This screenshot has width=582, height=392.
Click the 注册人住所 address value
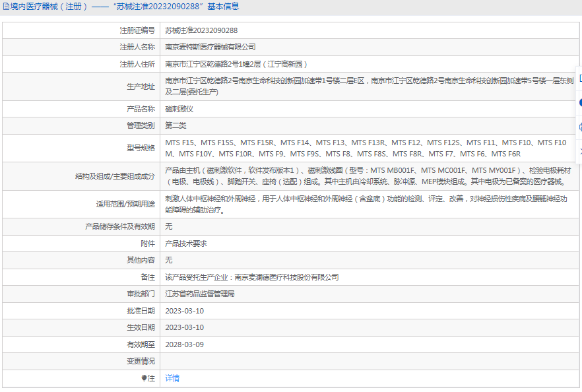click(x=236, y=64)
